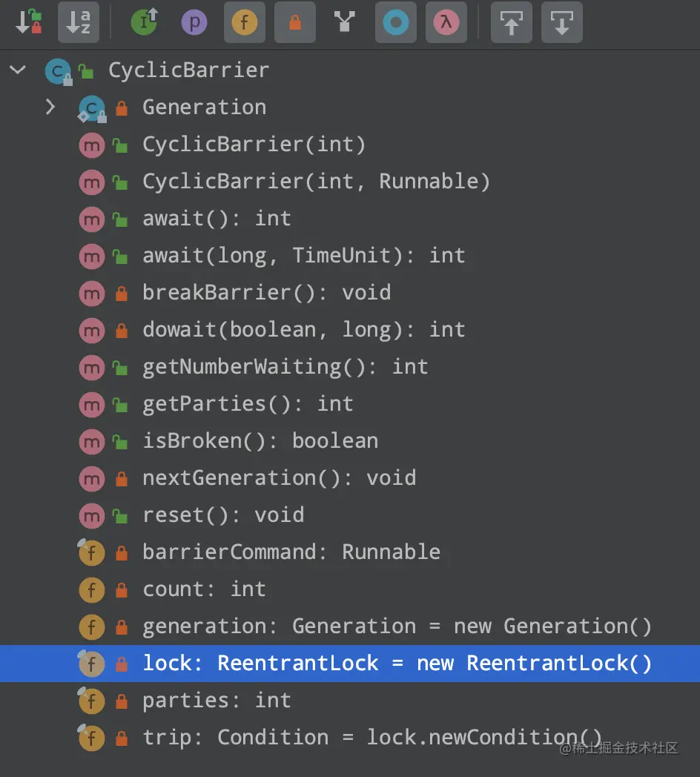Select constructor CyclicBarrier(int)
Screen dimensions: 700x777
click(x=350, y=144)
